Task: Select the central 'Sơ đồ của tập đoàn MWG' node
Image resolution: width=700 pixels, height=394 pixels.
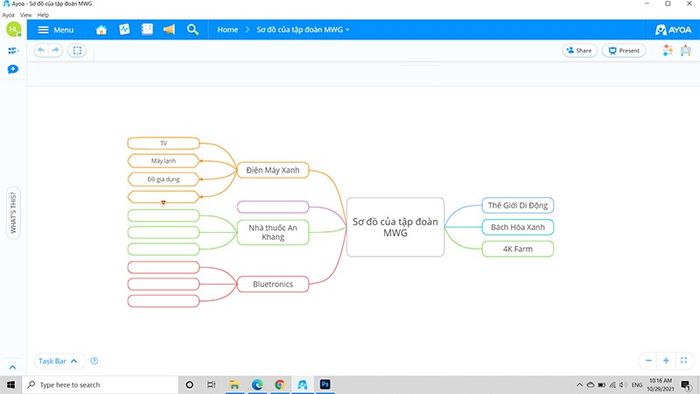Action: click(395, 227)
